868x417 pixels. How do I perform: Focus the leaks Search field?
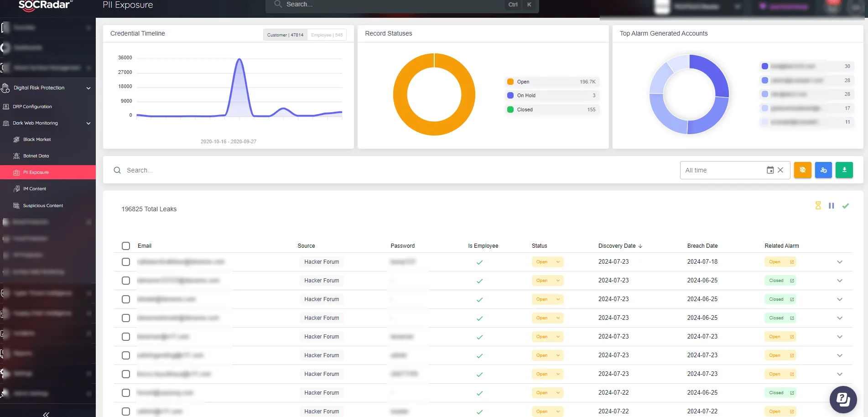tap(392, 170)
